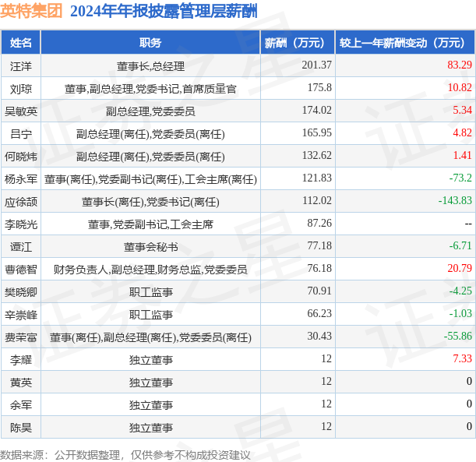Select the 职务 column header
Viewport: 476px width, 462px height.
150,43
